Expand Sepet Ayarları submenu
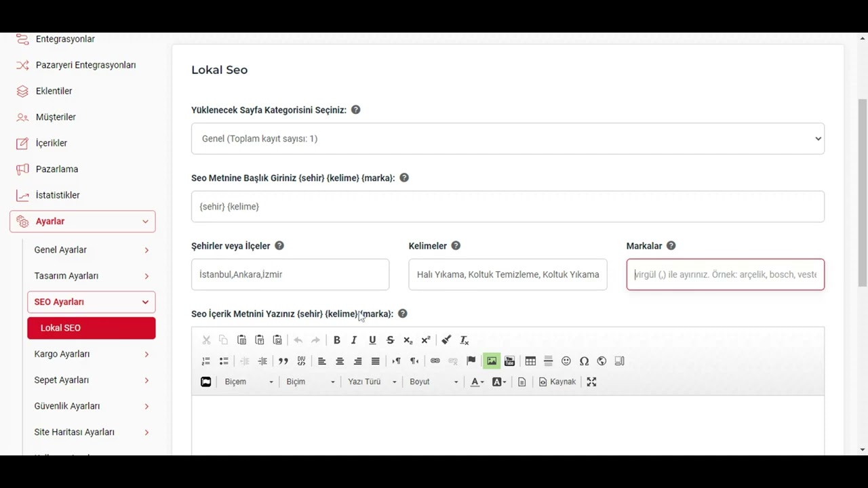868x488 pixels. tap(92, 380)
